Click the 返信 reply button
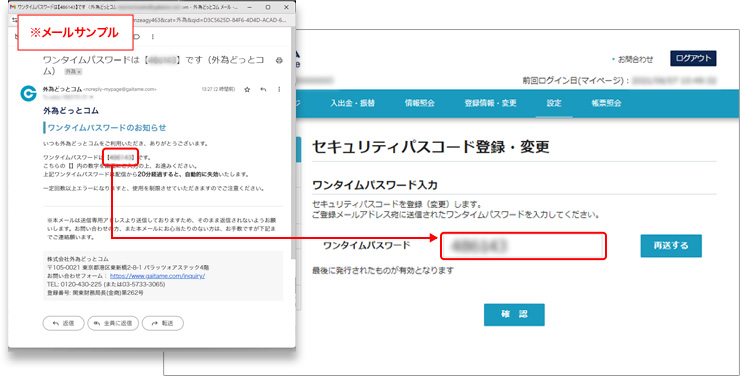The width and height of the screenshot is (740, 376). click(63, 323)
